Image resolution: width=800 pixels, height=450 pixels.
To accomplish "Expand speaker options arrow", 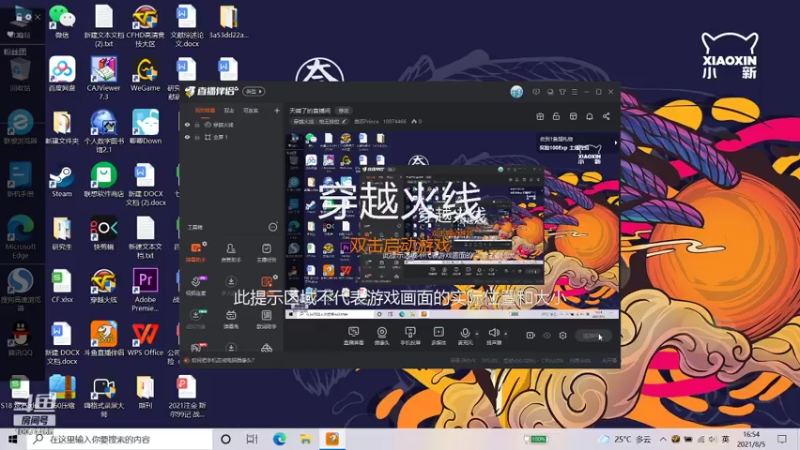I will click(x=506, y=334).
